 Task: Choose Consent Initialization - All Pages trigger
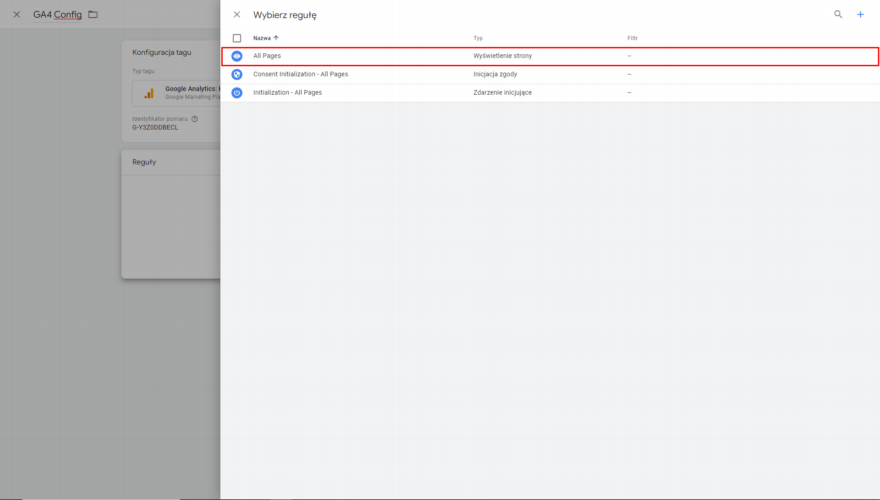coord(300,74)
